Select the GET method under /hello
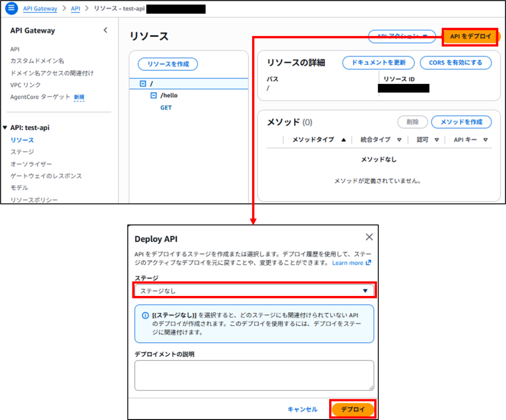 click(166, 107)
